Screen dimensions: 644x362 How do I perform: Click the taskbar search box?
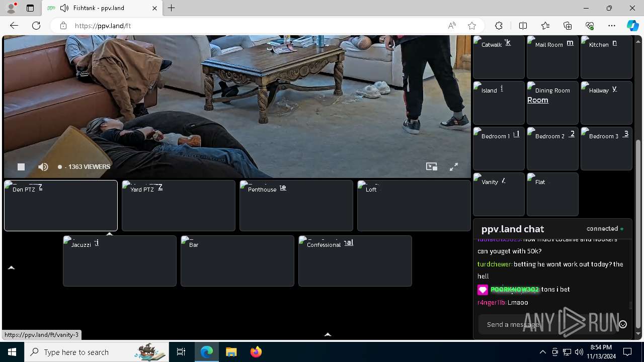(x=97, y=352)
